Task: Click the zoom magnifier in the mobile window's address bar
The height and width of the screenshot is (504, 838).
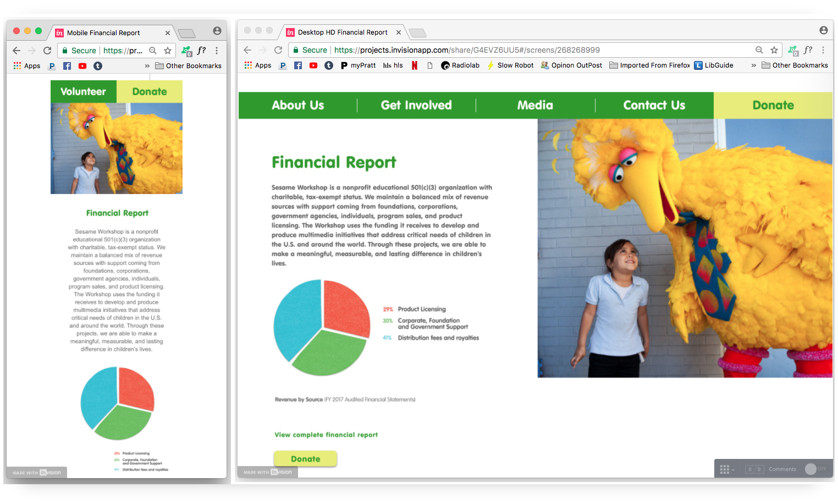Action: tap(153, 51)
